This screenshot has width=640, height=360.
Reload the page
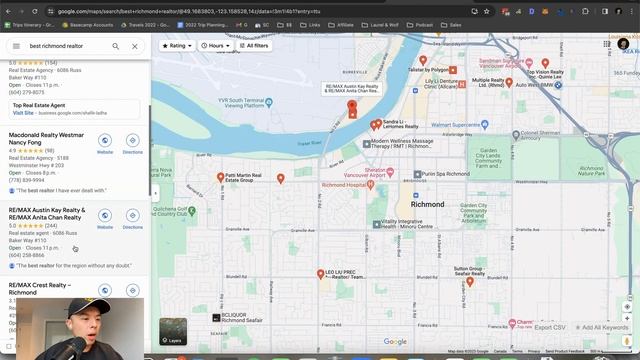point(35,11)
